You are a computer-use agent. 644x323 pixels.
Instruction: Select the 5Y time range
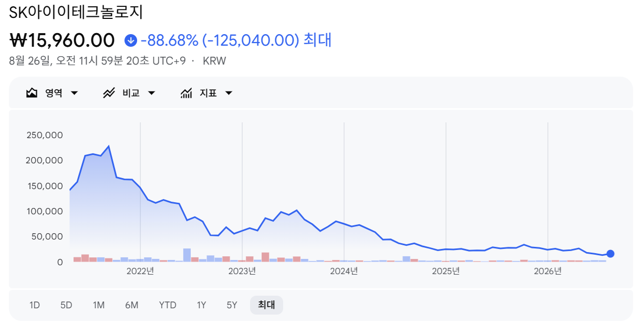[232, 305]
